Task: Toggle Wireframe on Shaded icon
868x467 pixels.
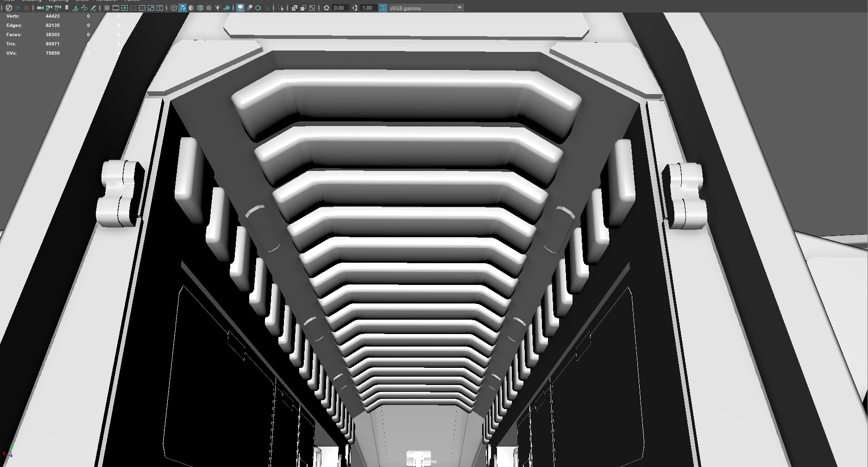Action: tap(200, 8)
